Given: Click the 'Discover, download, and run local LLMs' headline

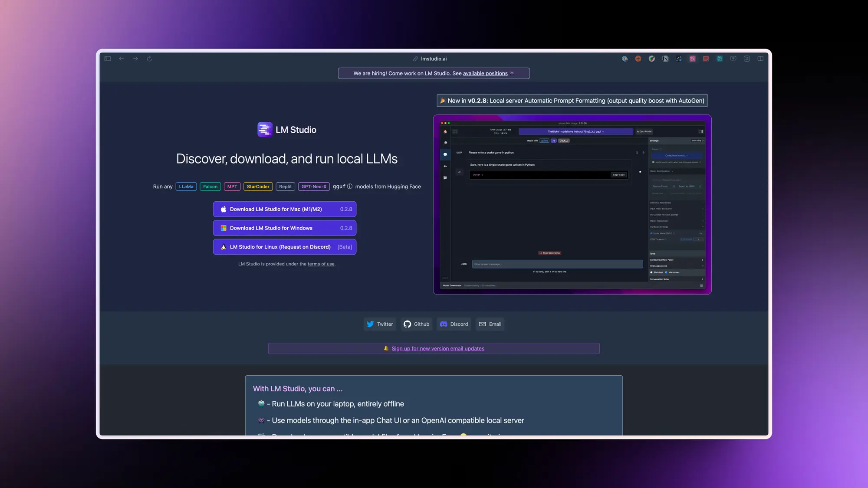Looking at the screenshot, I should click(287, 159).
